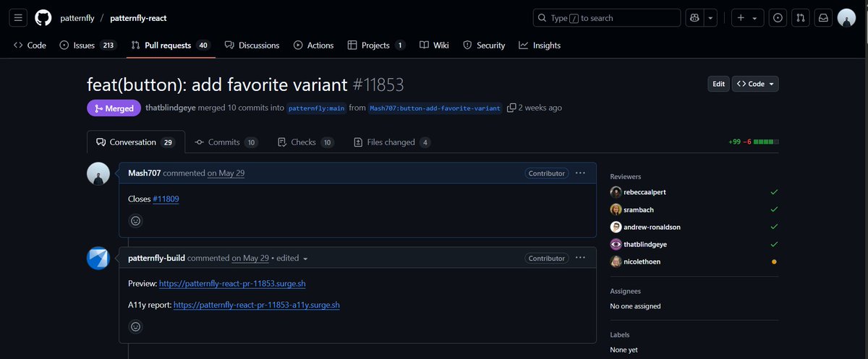868x359 pixels.
Task: Open options menu on Mash707 comment
Action: (580, 173)
